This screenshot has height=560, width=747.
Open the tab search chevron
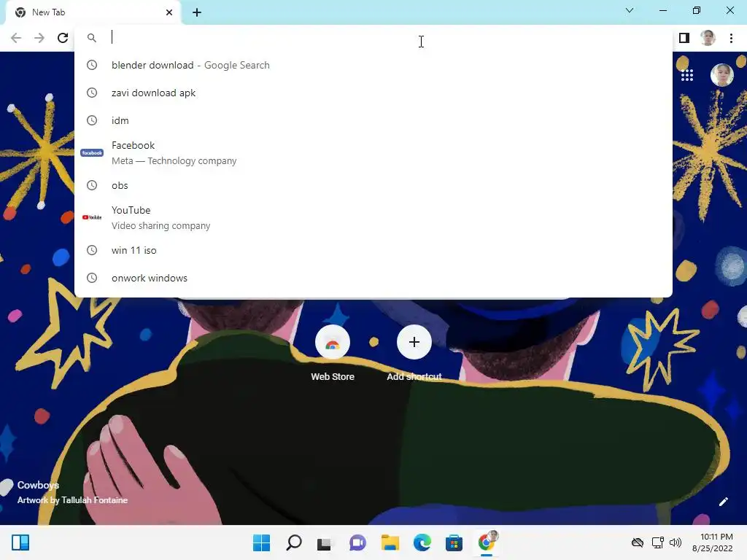pos(630,10)
